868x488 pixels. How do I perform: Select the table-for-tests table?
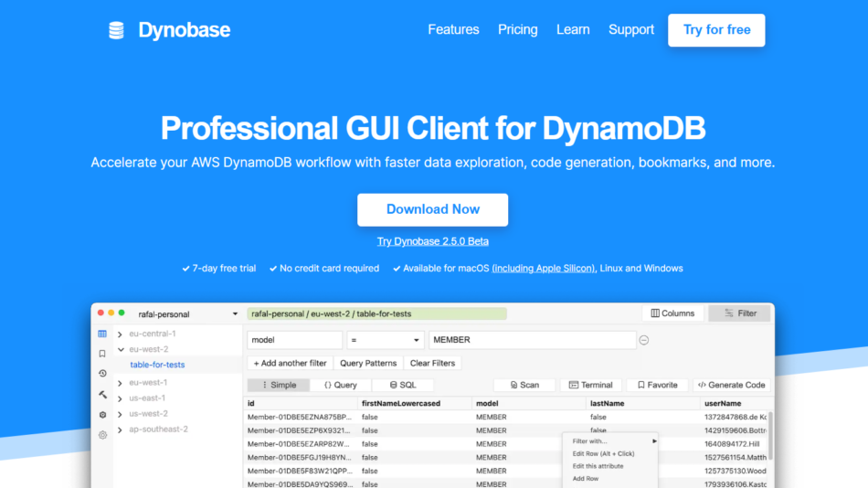coord(157,365)
